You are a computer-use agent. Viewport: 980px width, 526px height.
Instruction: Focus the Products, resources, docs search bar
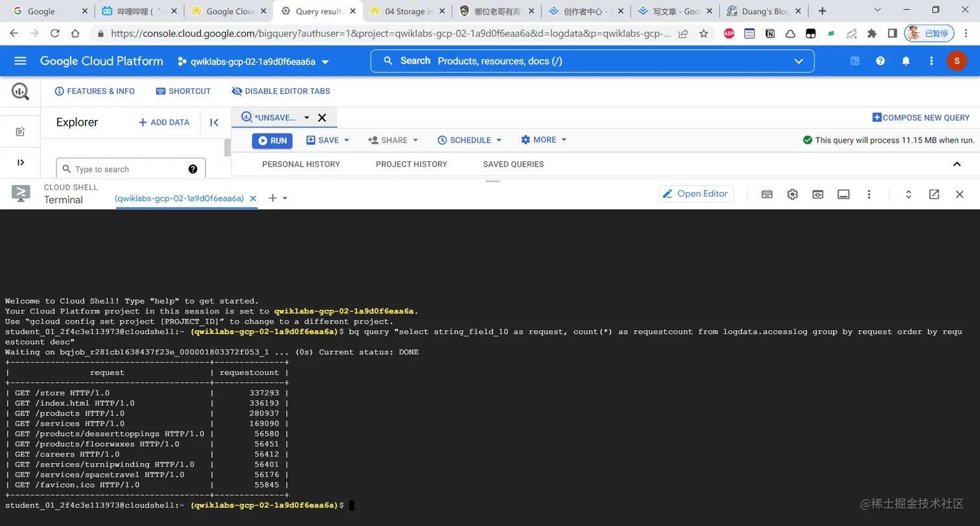click(x=592, y=61)
